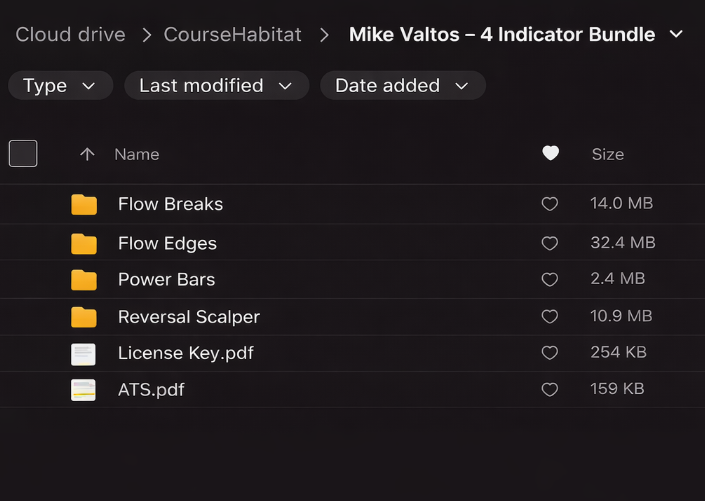Viewport: 705px width, 501px height.
Task: Open the Flow Breaks folder icon
Action: tap(84, 205)
